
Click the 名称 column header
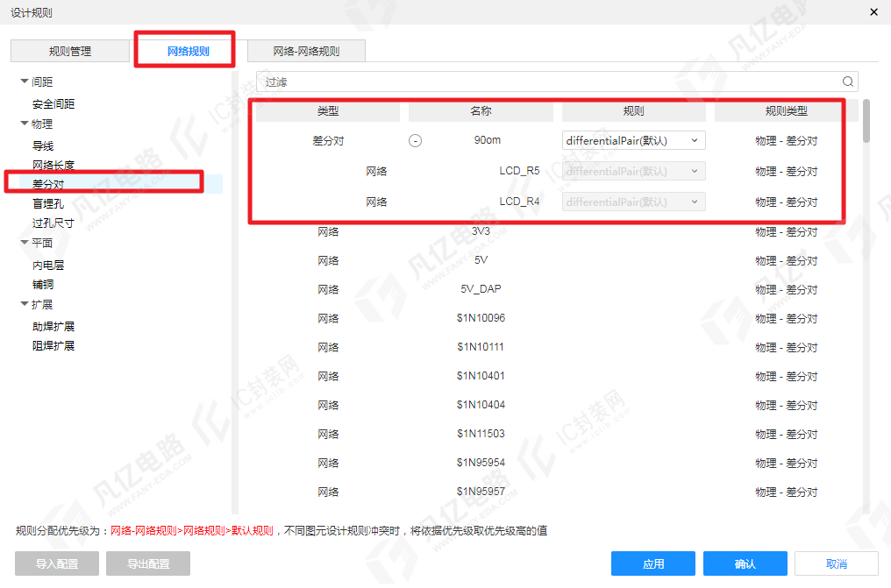click(x=481, y=110)
